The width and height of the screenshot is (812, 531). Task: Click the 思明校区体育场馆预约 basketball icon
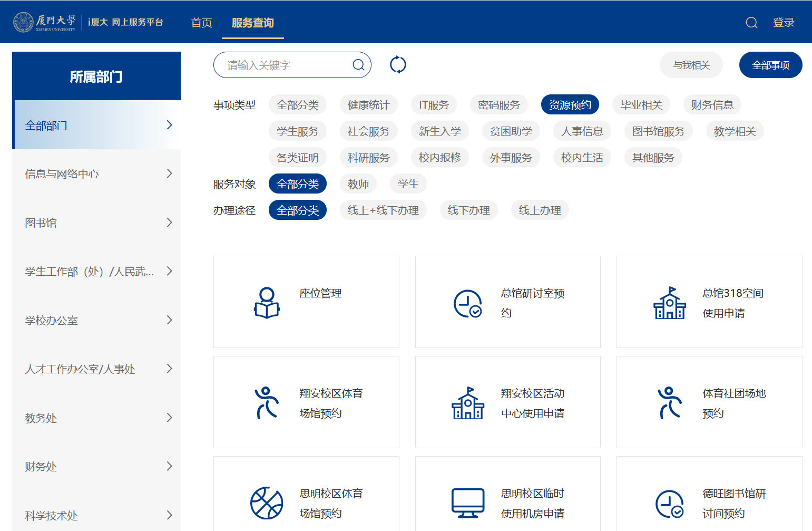[267, 503]
